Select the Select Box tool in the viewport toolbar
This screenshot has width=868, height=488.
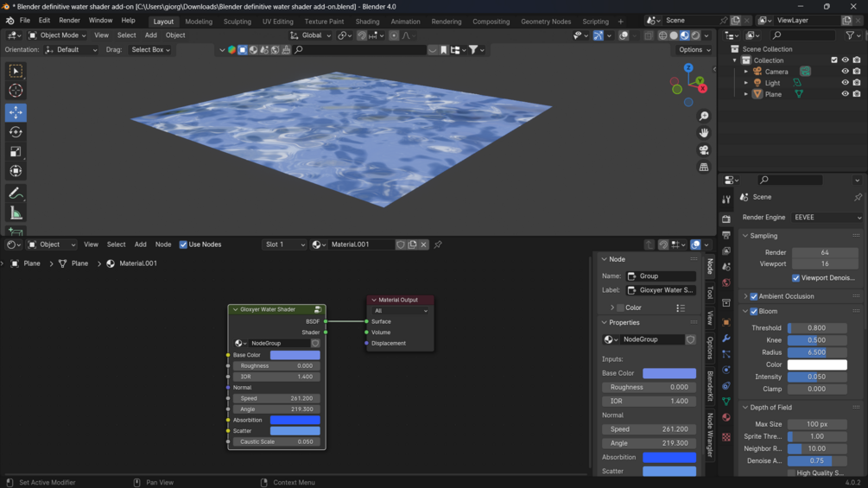[16, 71]
